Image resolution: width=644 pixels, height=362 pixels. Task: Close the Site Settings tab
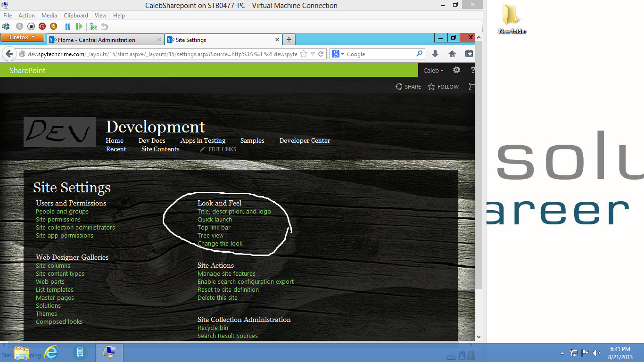277,40
